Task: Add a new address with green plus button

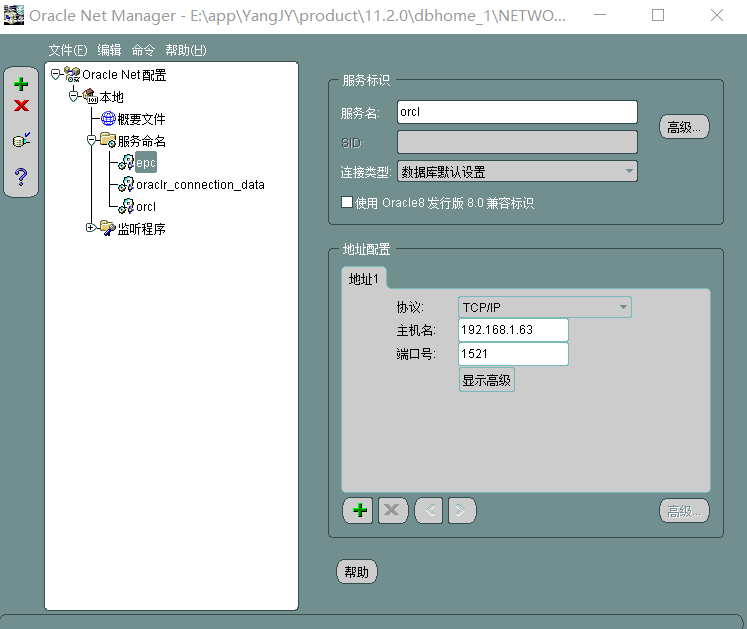Action: coord(358,511)
